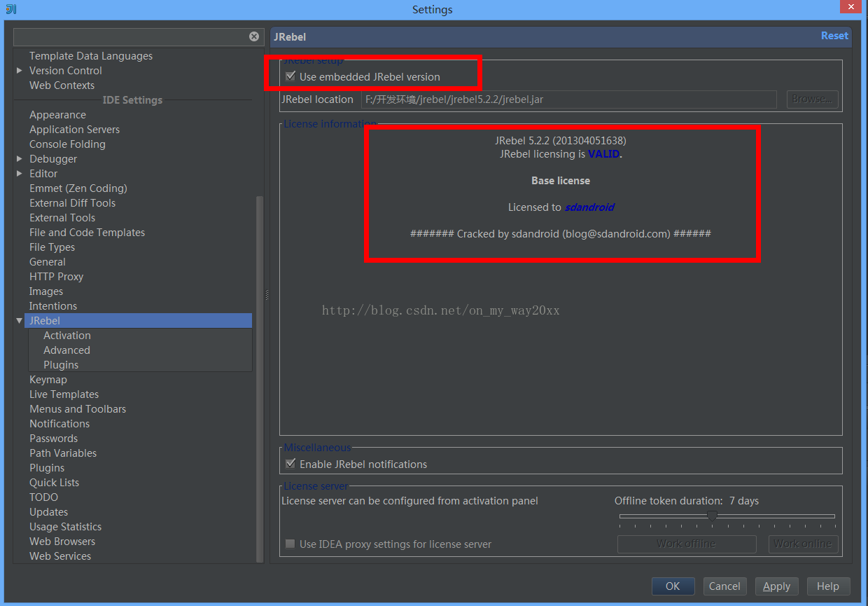Screen dimensions: 868x606
Task: Expand the Debugger settings node
Action: coord(20,159)
